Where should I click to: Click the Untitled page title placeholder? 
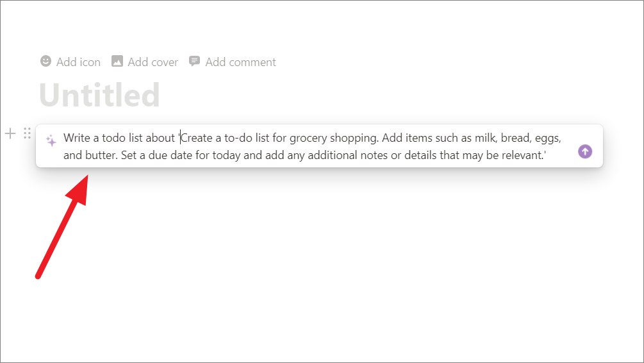coord(99,95)
